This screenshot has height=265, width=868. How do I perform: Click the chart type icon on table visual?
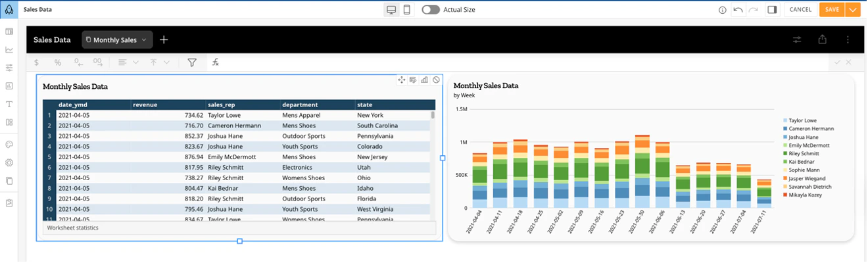click(424, 80)
